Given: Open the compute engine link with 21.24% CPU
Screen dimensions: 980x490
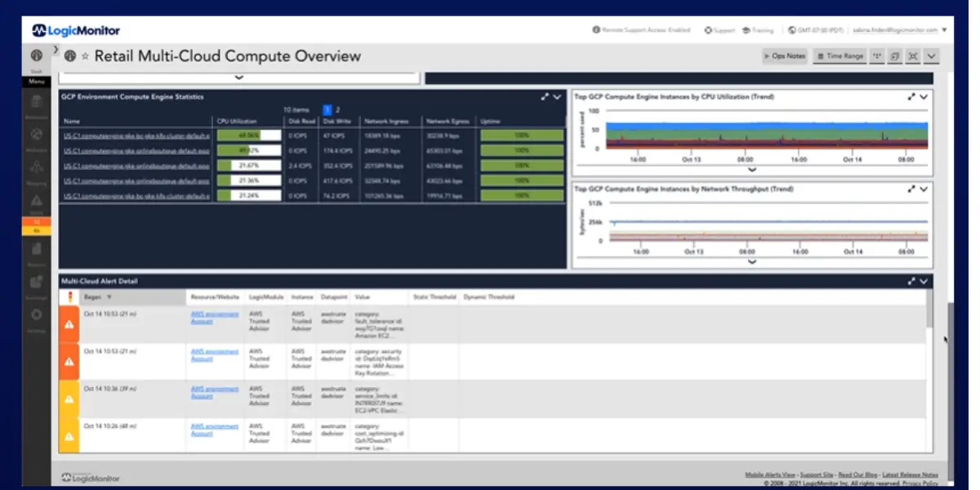Looking at the screenshot, I should [x=136, y=196].
